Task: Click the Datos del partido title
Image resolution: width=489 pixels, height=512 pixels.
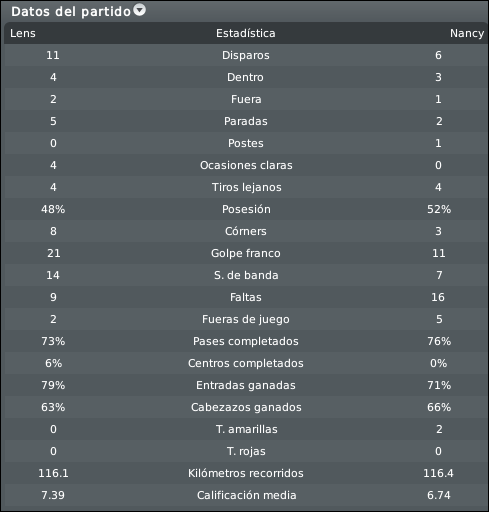Action: (x=71, y=12)
